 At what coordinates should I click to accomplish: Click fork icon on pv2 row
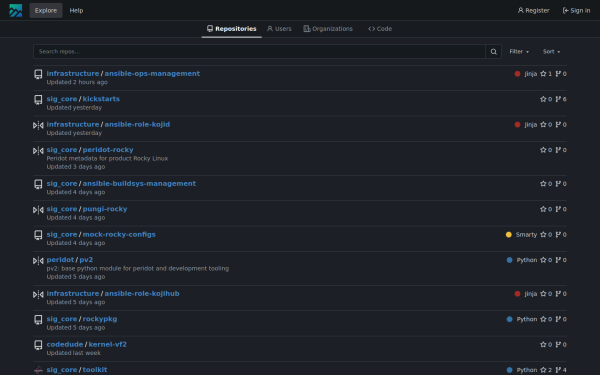(x=558, y=260)
